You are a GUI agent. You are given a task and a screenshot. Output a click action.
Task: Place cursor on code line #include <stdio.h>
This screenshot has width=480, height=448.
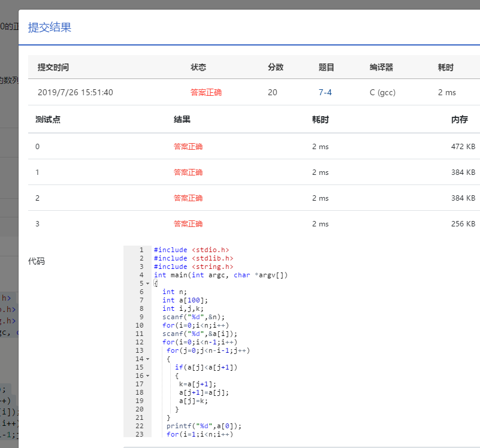(x=191, y=250)
